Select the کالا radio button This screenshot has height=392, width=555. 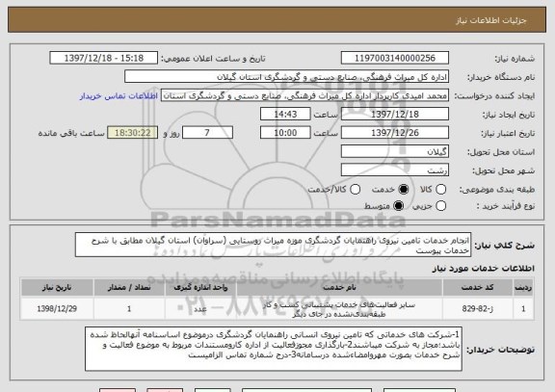(x=440, y=190)
